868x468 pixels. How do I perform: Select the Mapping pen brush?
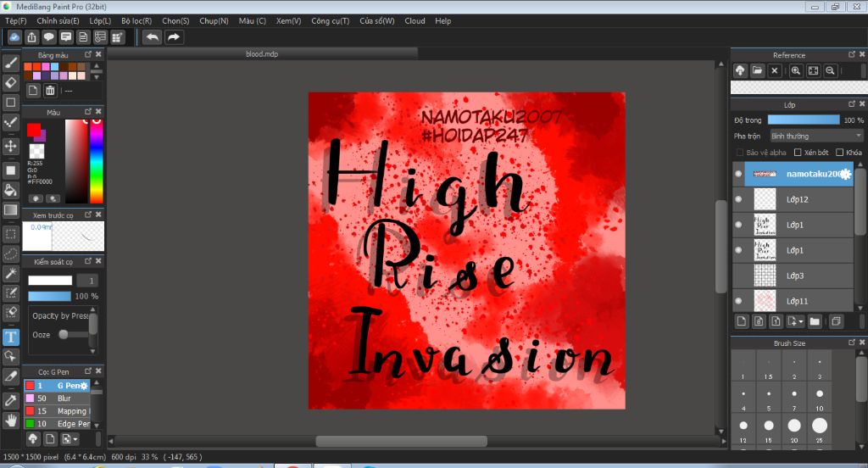57,411
